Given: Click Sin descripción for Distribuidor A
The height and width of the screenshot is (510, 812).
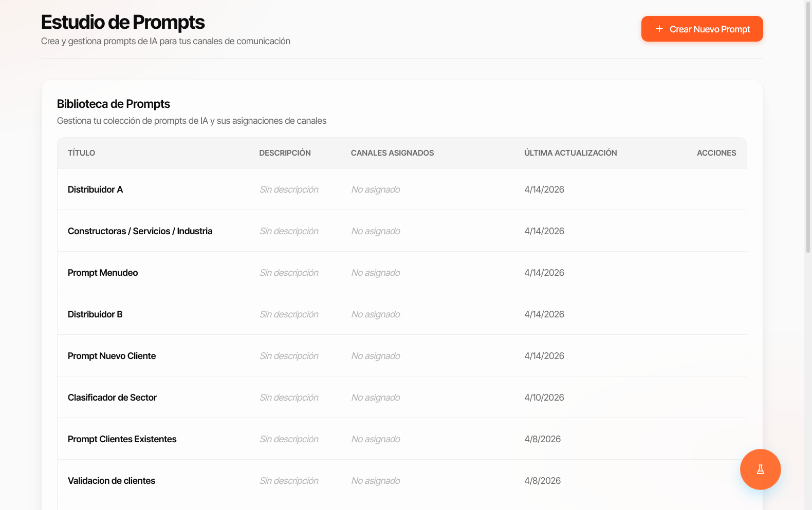Looking at the screenshot, I should [x=289, y=190].
